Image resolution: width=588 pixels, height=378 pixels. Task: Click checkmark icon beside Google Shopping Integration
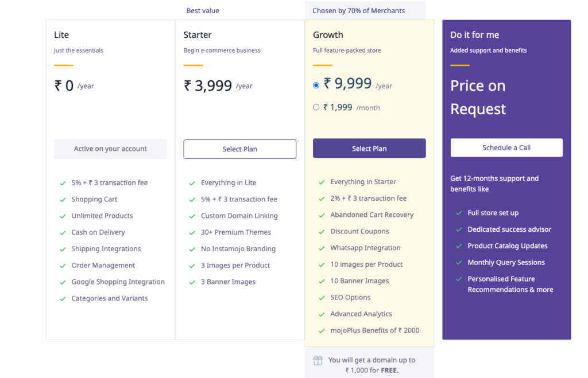[63, 282]
